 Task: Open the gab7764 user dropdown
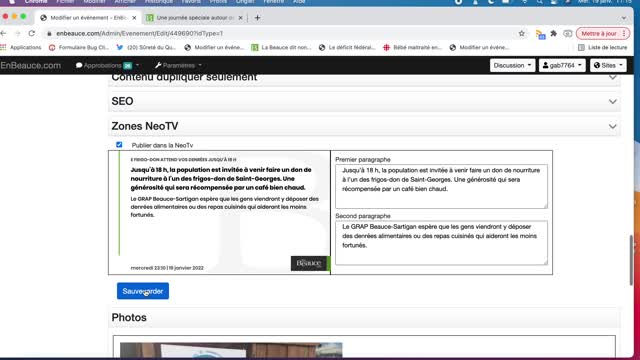click(562, 65)
